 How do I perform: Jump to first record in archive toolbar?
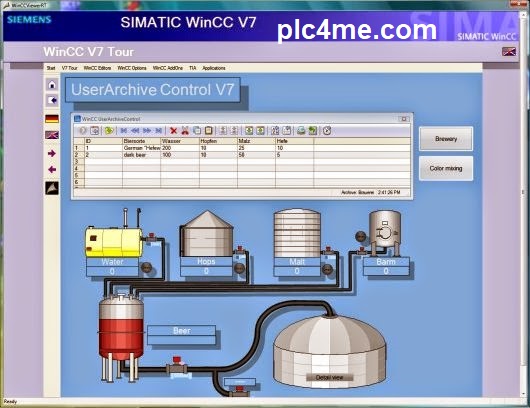[124, 130]
